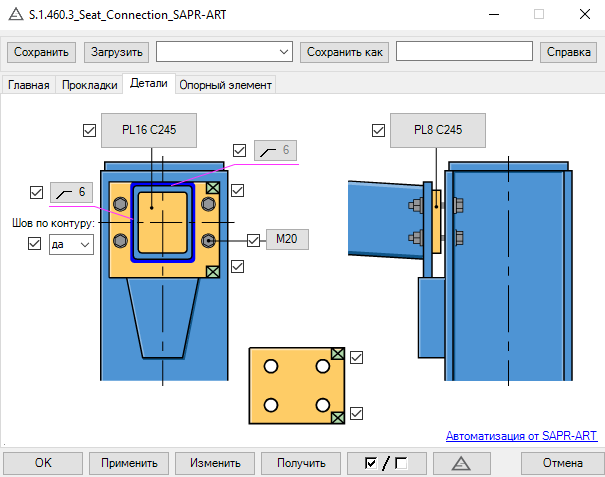Click the M20 bolt size field

tap(287, 239)
